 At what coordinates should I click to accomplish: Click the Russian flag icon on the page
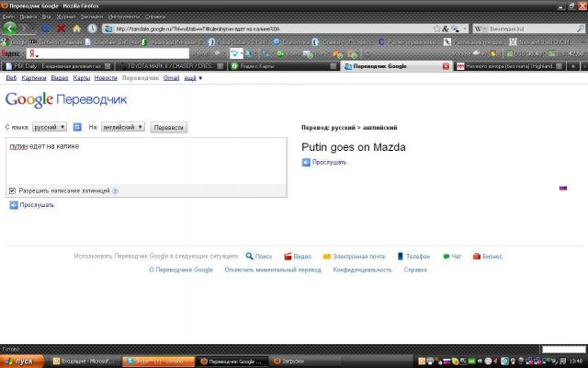563,188
